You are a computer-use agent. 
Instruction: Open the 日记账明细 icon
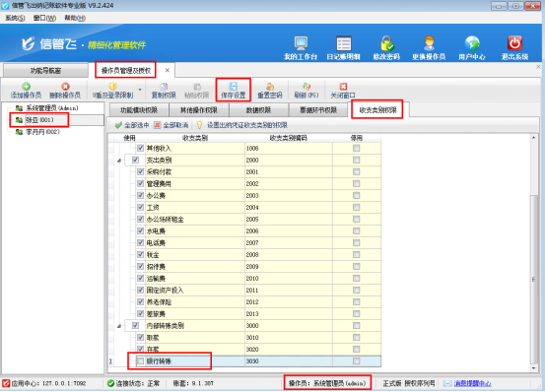pos(344,43)
